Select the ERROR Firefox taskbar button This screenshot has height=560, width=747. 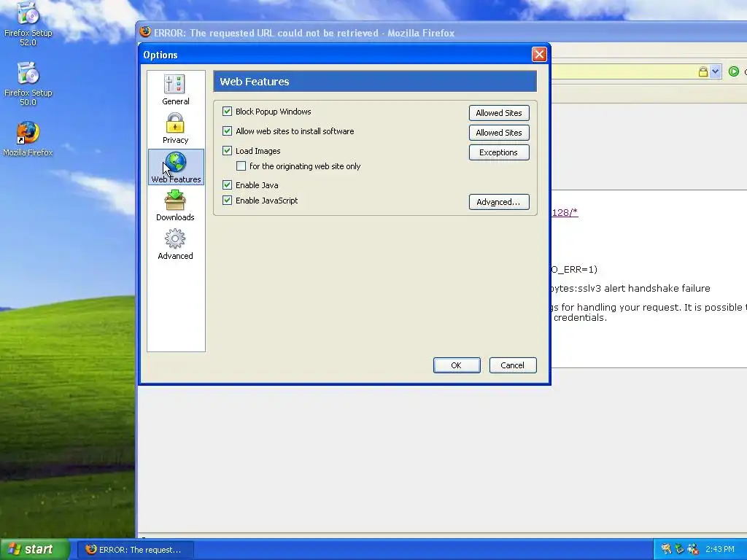(135, 550)
